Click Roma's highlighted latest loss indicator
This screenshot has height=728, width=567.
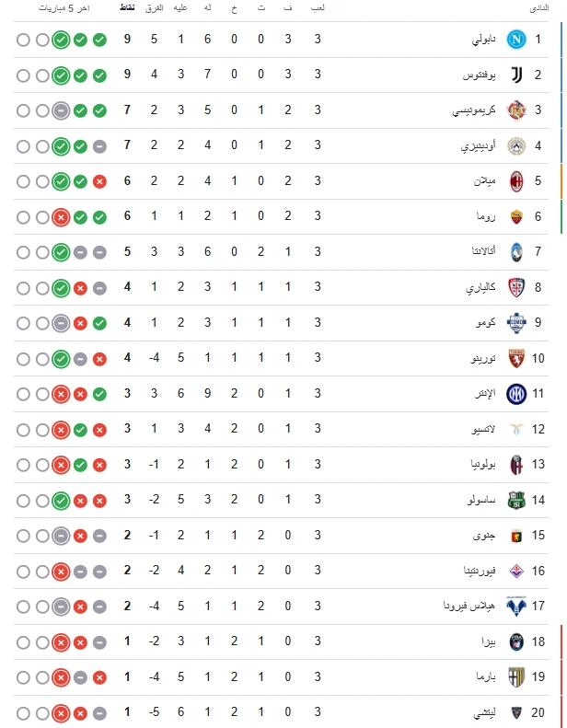click(61, 217)
